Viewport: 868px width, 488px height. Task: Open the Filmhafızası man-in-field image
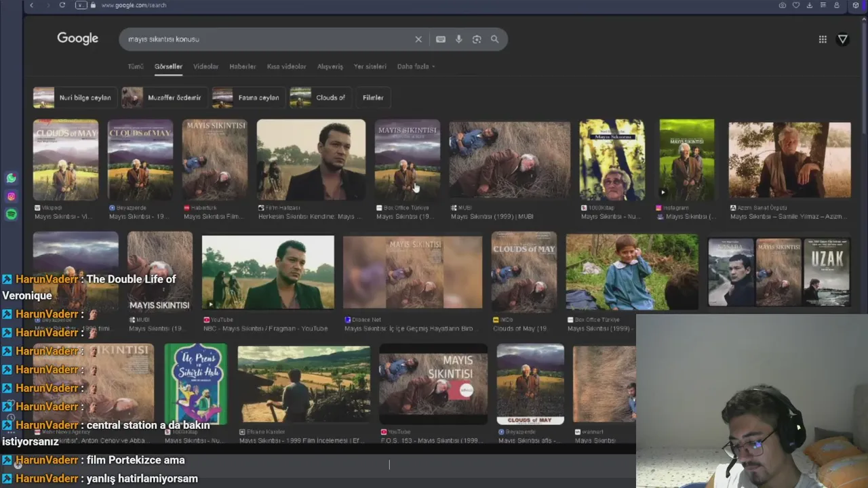point(311,160)
